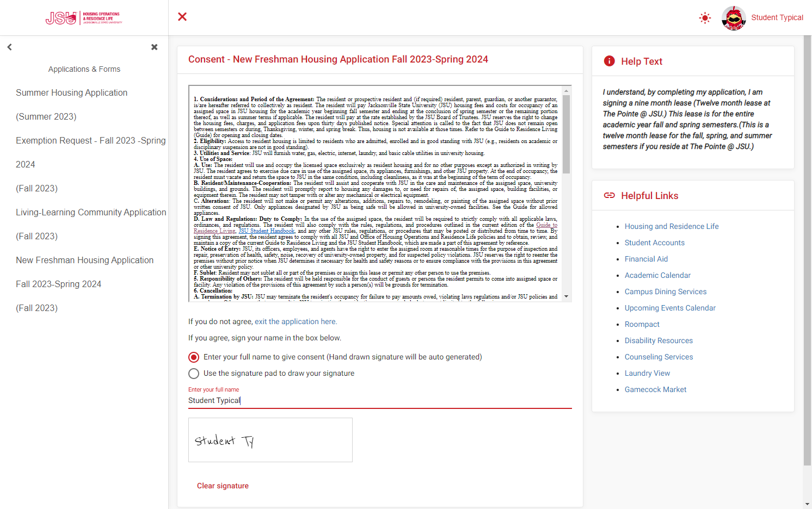This screenshot has width=812, height=509.
Task: Open Campus Dining Services link
Action: tap(666, 291)
